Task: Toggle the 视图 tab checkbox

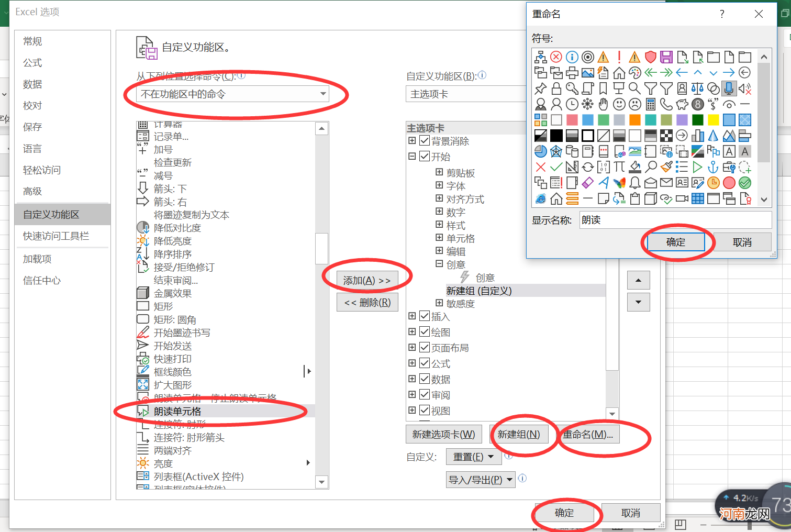Action: (425, 411)
